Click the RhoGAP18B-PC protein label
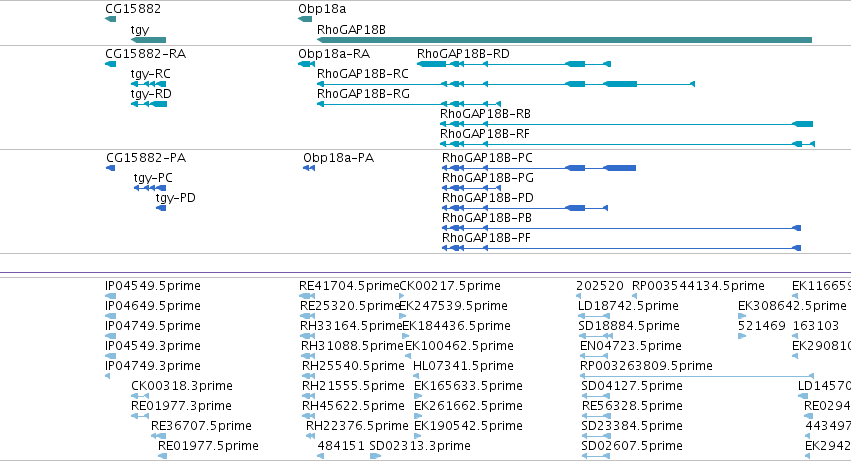 pos(487,158)
